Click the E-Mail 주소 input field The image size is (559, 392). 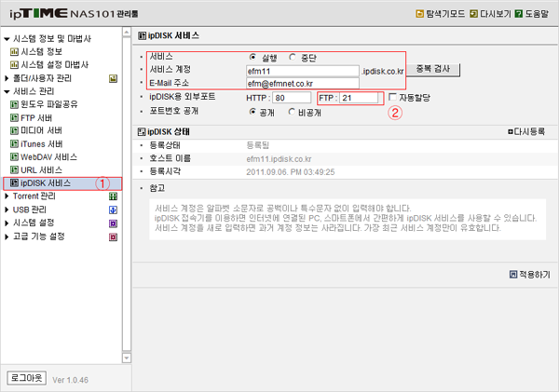click(x=295, y=83)
